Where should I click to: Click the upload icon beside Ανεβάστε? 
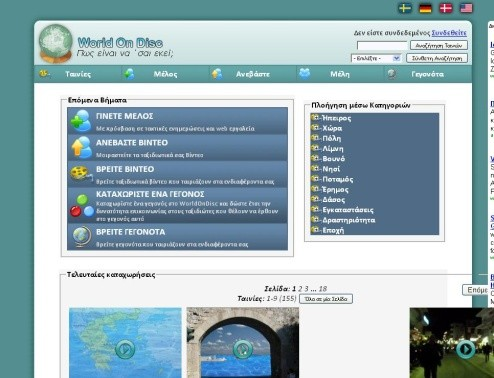(217, 74)
